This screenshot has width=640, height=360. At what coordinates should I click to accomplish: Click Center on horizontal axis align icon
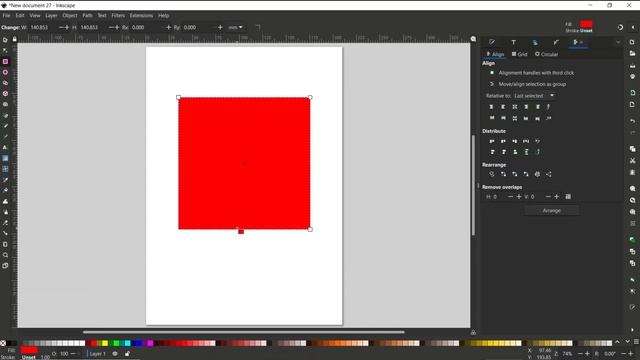[515, 118]
